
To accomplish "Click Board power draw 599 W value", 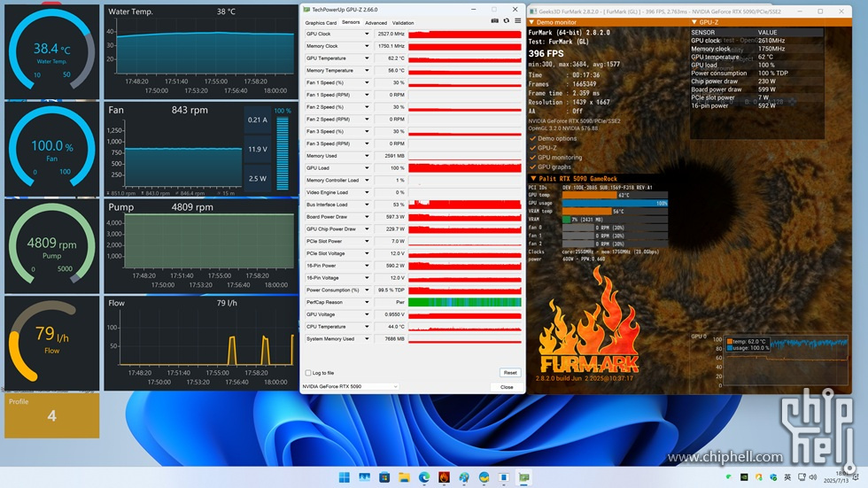I will click(767, 89).
